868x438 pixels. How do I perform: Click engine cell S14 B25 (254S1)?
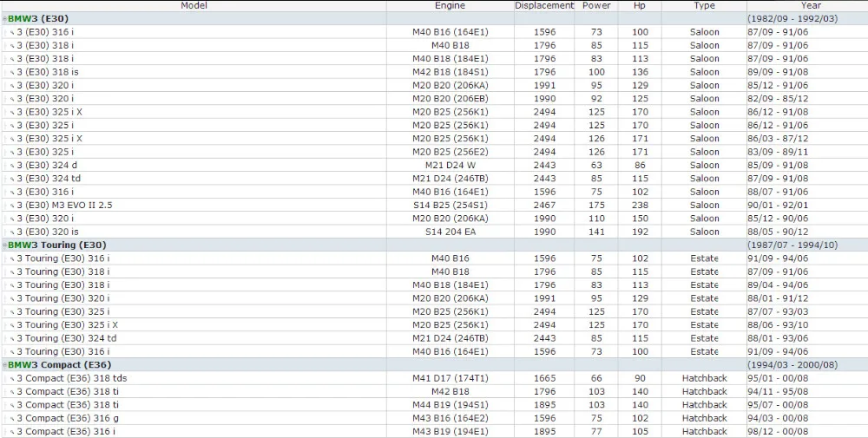[450, 206]
